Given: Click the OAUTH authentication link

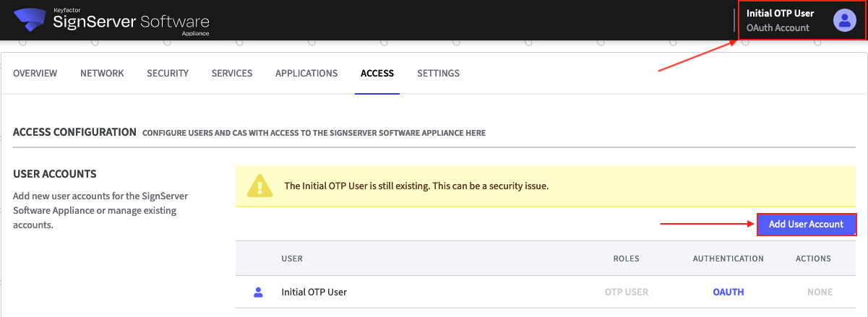Looking at the screenshot, I should coord(728,292).
